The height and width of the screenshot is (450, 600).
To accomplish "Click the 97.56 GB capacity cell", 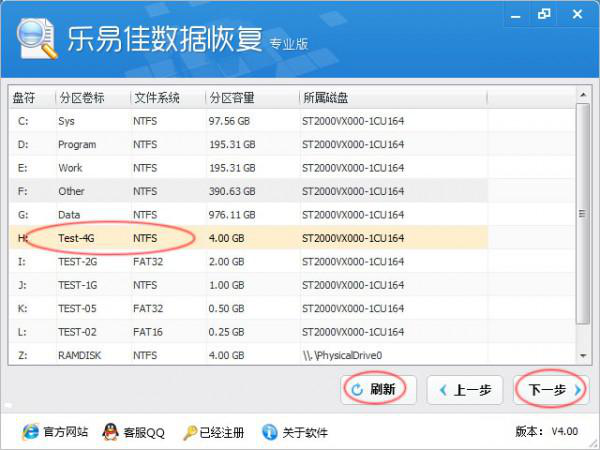I will coord(229,121).
